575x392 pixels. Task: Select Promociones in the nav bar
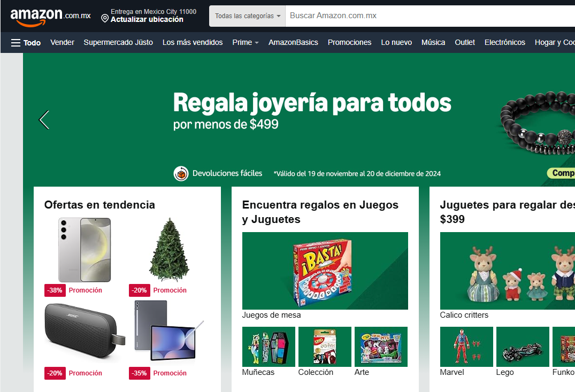(349, 43)
